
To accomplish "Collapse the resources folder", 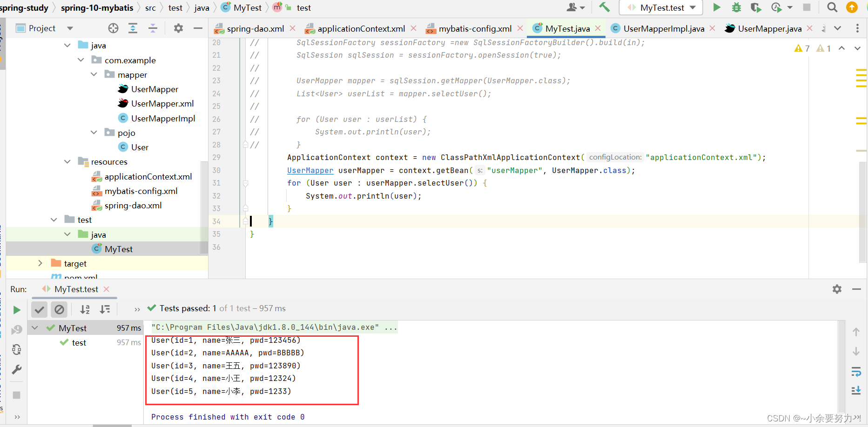I will (x=67, y=161).
